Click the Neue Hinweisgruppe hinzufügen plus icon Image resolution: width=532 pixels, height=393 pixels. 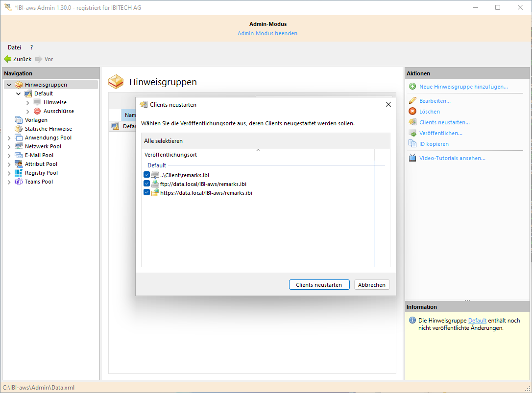tap(412, 87)
